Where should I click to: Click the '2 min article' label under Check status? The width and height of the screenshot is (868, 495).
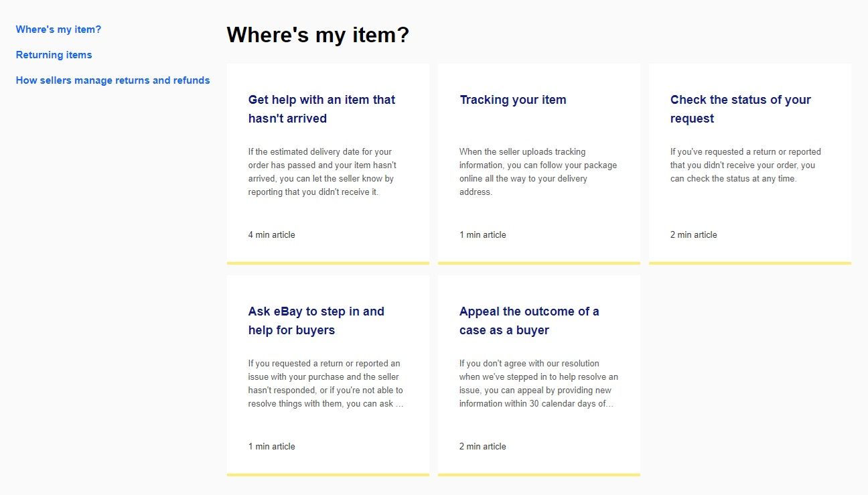coord(694,234)
